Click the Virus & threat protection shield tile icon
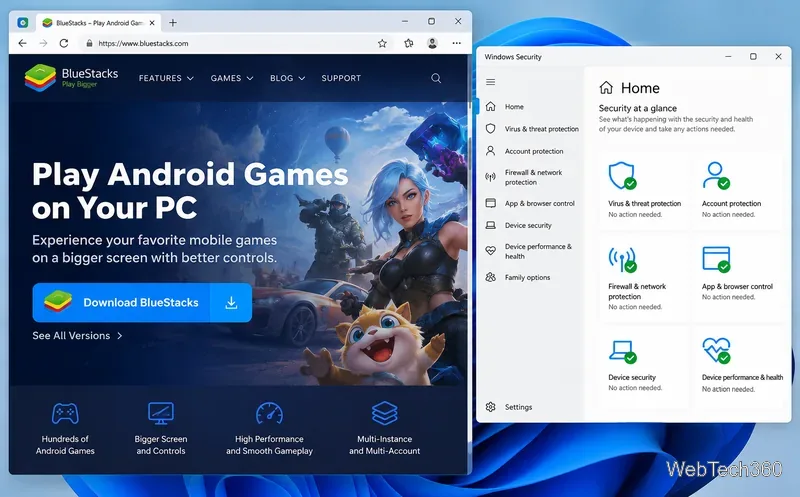800x497 pixels. (x=622, y=176)
